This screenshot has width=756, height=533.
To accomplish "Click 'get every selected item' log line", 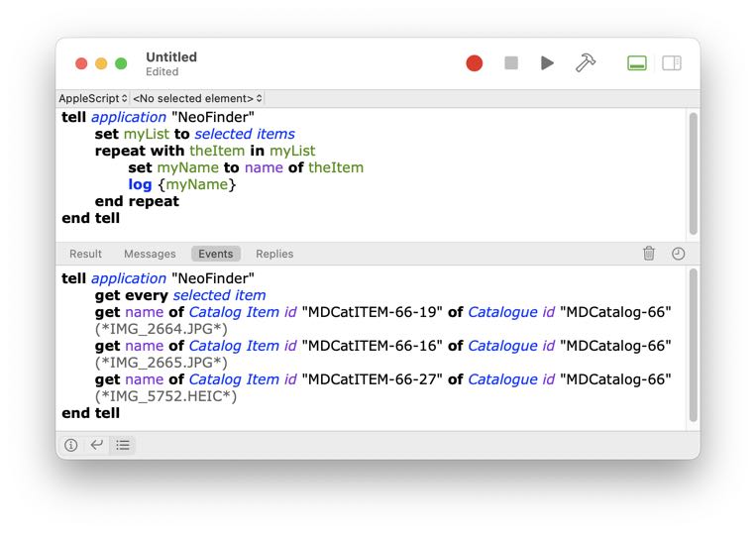I will click(x=180, y=295).
